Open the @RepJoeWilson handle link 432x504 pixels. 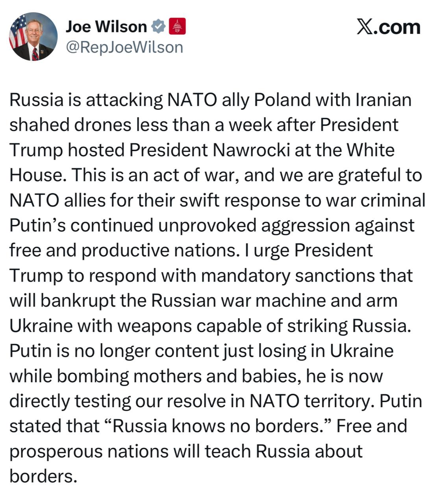(x=124, y=47)
